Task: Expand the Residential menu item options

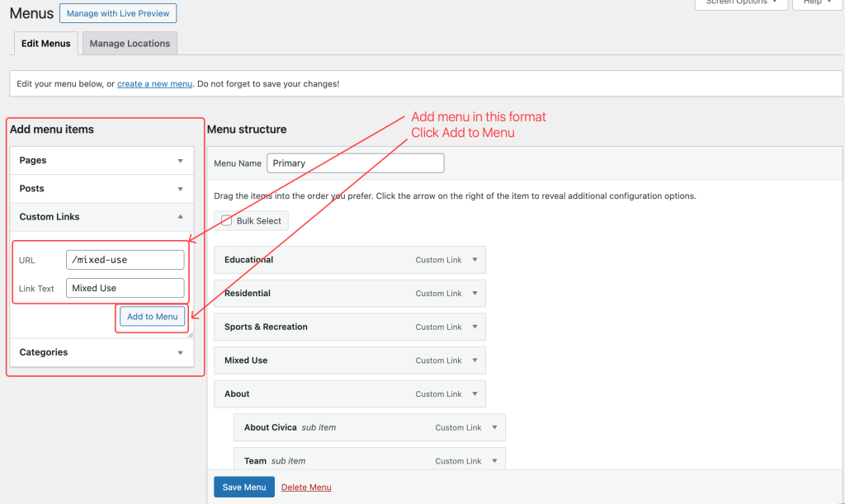Action: (x=474, y=294)
